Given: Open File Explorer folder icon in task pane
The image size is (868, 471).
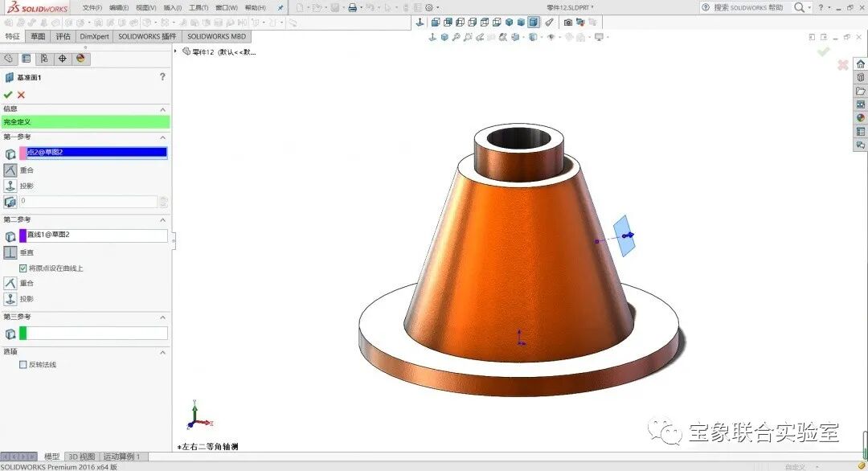Looking at the screenshot, I should click(x=860, y=91).
